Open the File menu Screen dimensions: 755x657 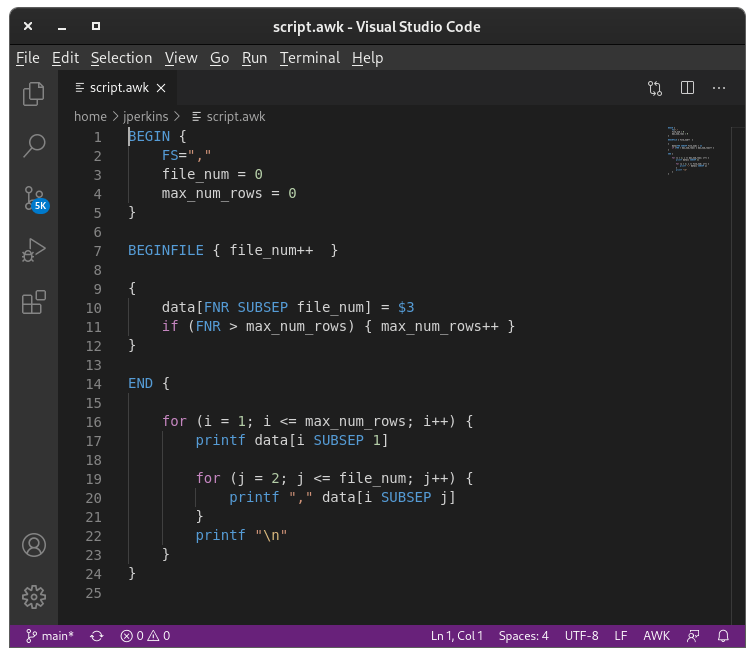28,58
